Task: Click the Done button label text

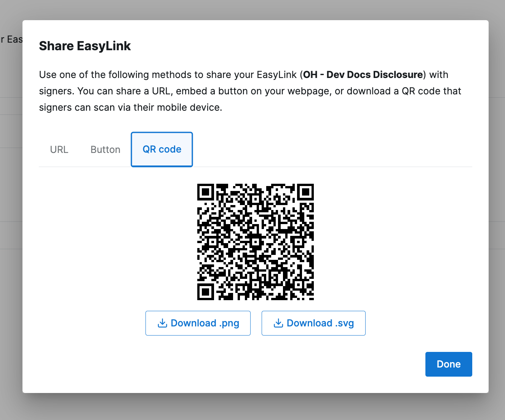Action: click(x=448, y=364)
